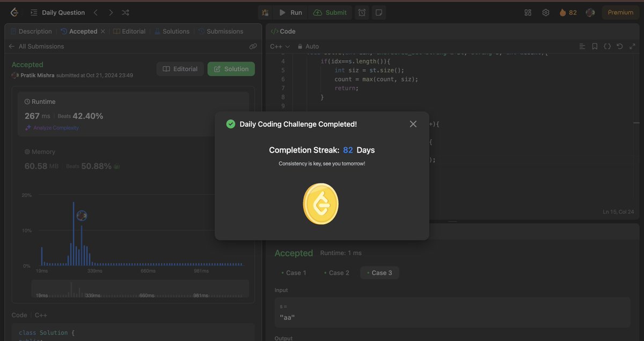Click the 'Accepted' result text in console
644x341 pixels.
click(294, 253)
